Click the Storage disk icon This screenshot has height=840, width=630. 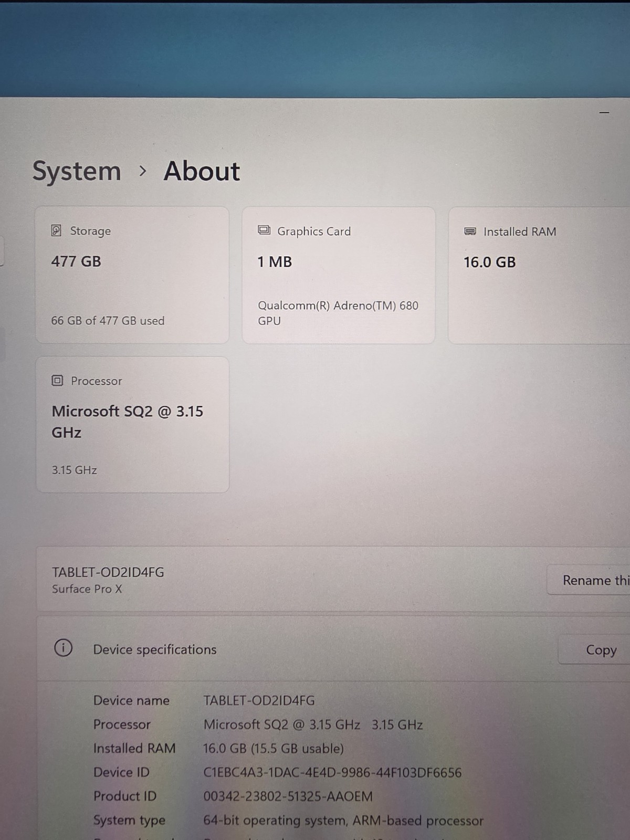coord(56,230)
